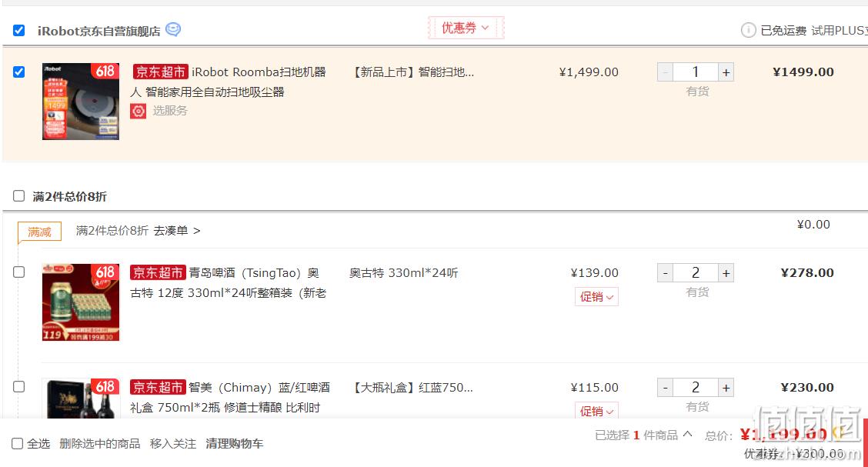This screenshot has height=467, width=868.
Task: Open the Chimay beer product thumbnail
Action: 81,399
